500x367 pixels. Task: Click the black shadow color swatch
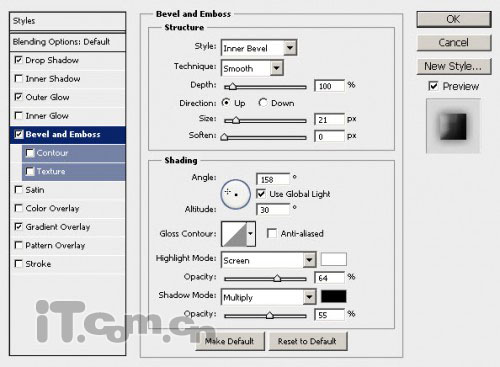(333, 296)
